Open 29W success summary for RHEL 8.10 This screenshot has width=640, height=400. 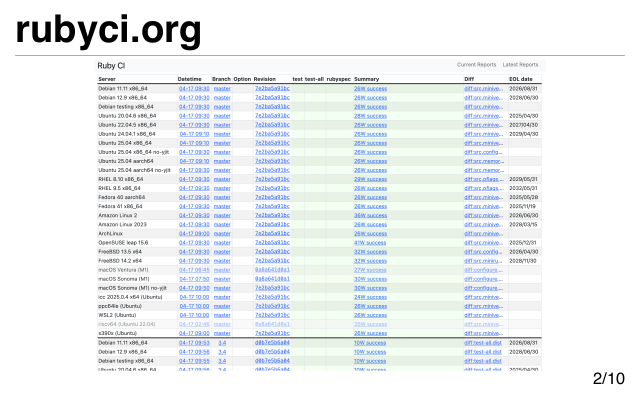[370, 179]
